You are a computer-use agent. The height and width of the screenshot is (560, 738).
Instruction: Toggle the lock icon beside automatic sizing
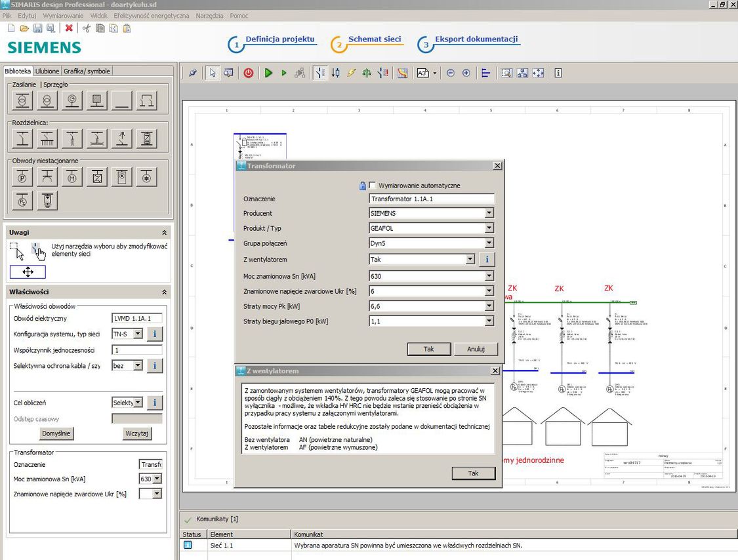click(x=362, y=186)
